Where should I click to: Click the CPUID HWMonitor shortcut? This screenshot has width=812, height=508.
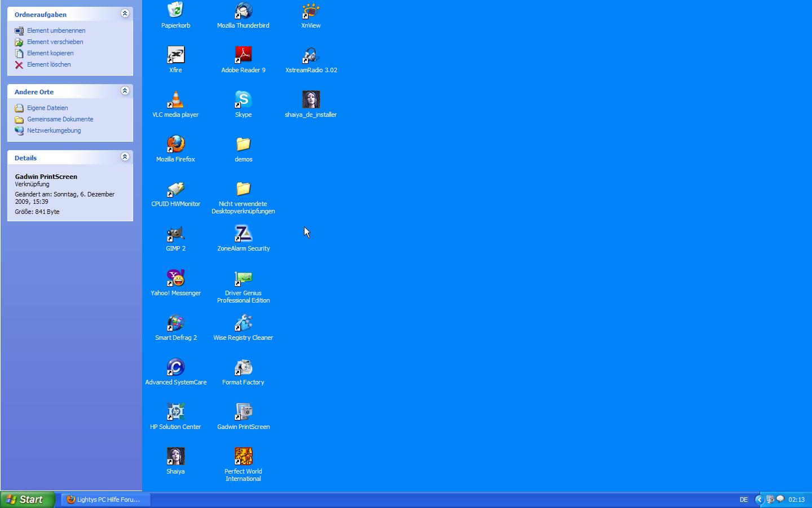tap(175, 189)
